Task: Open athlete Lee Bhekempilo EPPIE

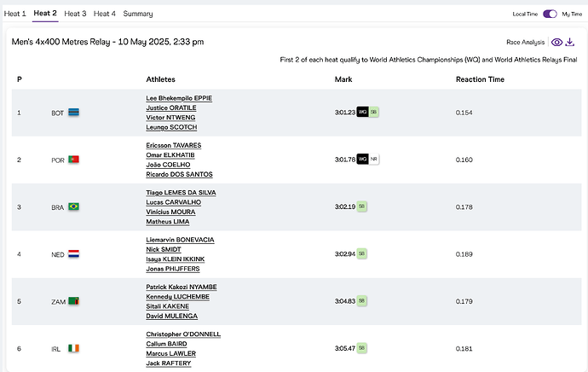Action: 179,98
